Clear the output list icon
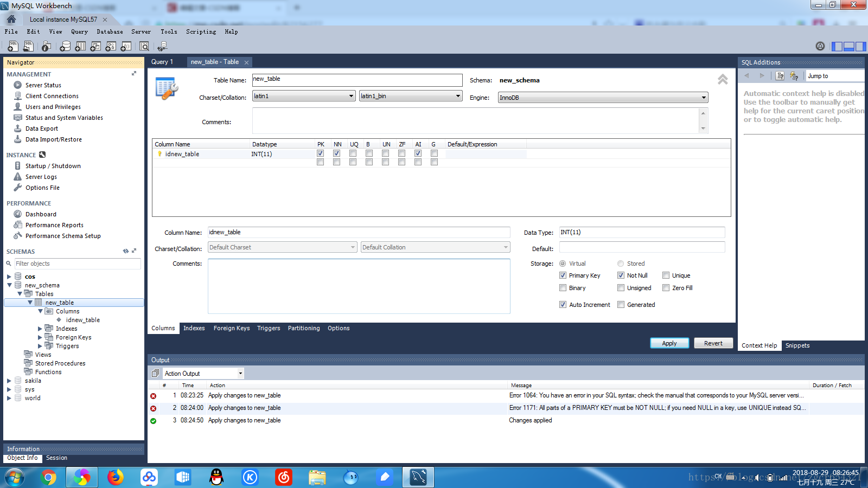The height and width of the screenshot is (488, 868). [x=155, y=373]
